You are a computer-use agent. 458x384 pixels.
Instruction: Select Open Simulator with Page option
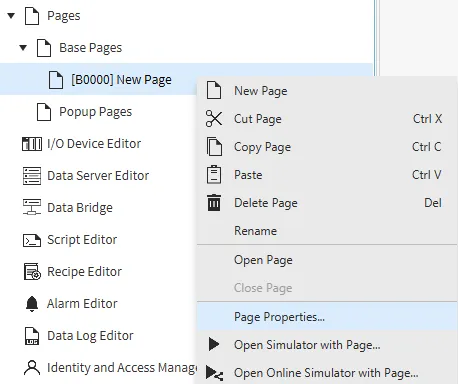pyautogui.click(x=327, y=345)
